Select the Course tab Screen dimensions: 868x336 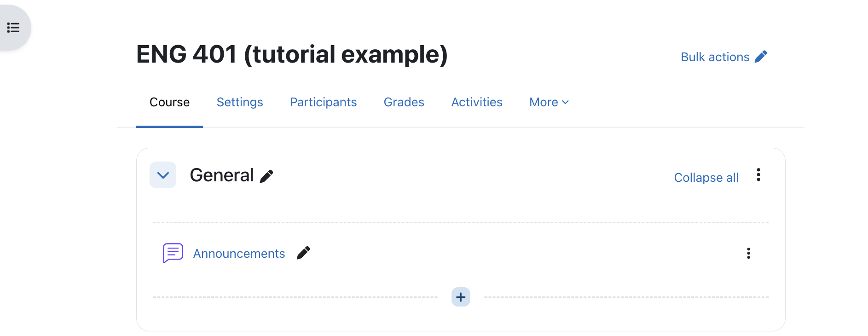169,102
